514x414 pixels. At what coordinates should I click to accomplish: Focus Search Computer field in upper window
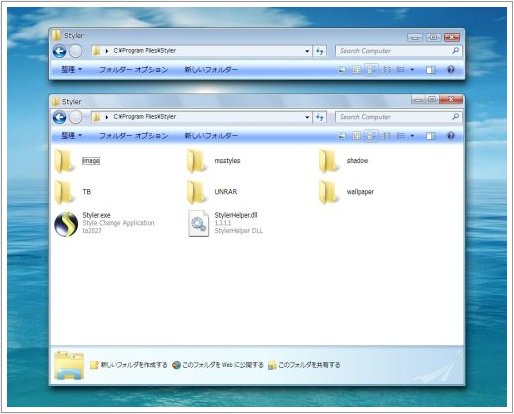click(399, 51)
